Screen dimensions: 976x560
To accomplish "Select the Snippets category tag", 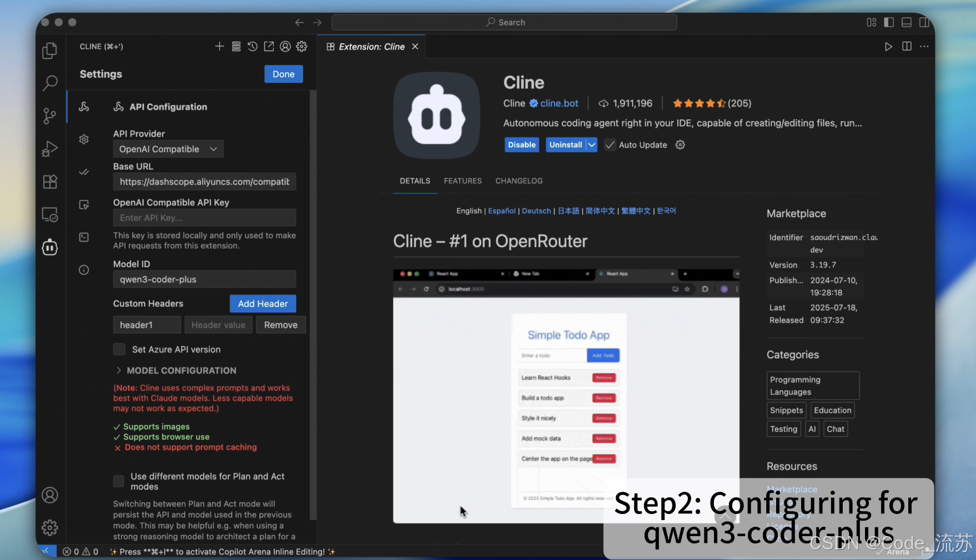I will (786, 410).
